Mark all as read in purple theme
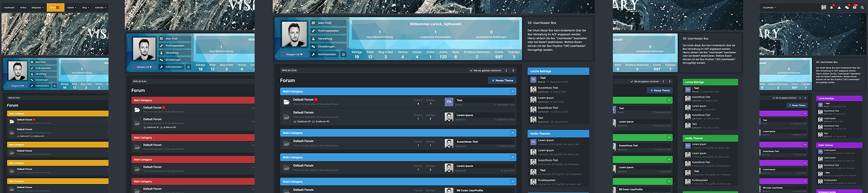This screenshot has height=193, width=868. point(786,98)
